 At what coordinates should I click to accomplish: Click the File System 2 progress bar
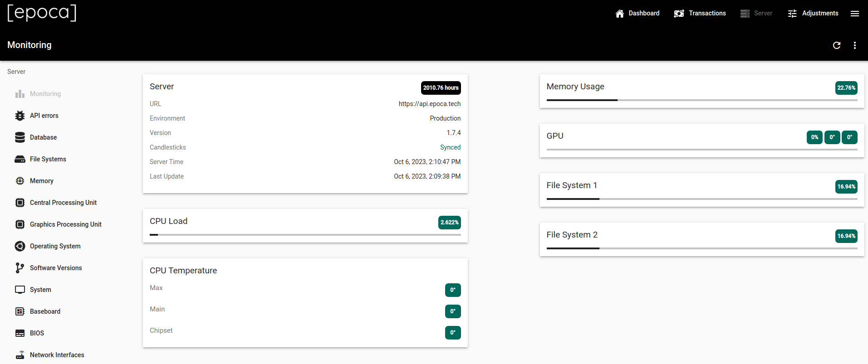pos(702,248)
